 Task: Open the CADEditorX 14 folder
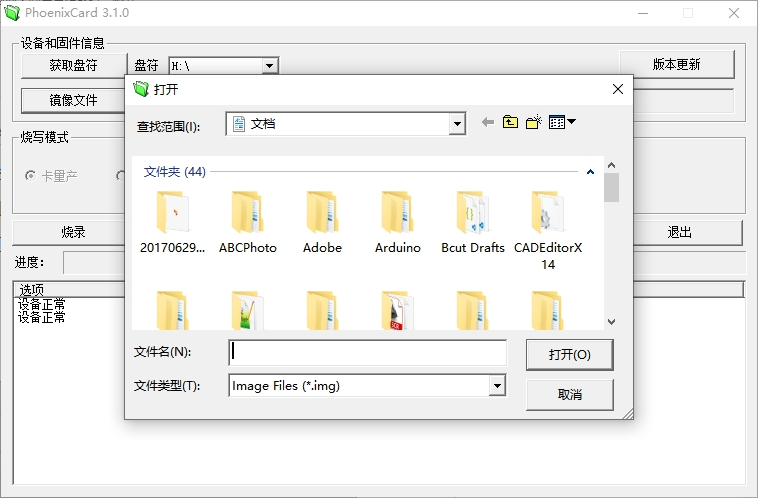(x=548, y=231)
